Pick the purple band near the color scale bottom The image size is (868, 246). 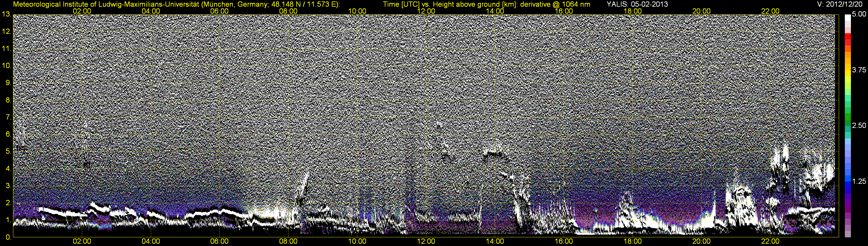(x=848, y=209)
